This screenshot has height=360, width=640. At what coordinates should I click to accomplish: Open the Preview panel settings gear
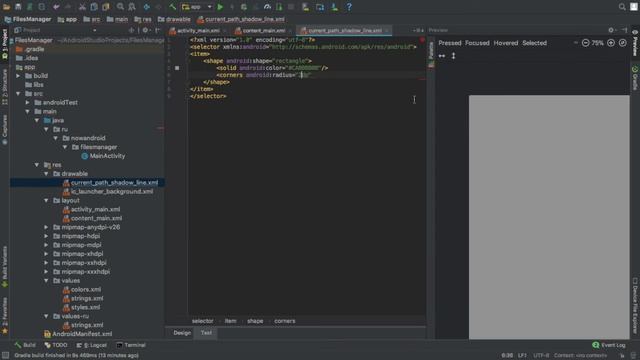point(611,30)
